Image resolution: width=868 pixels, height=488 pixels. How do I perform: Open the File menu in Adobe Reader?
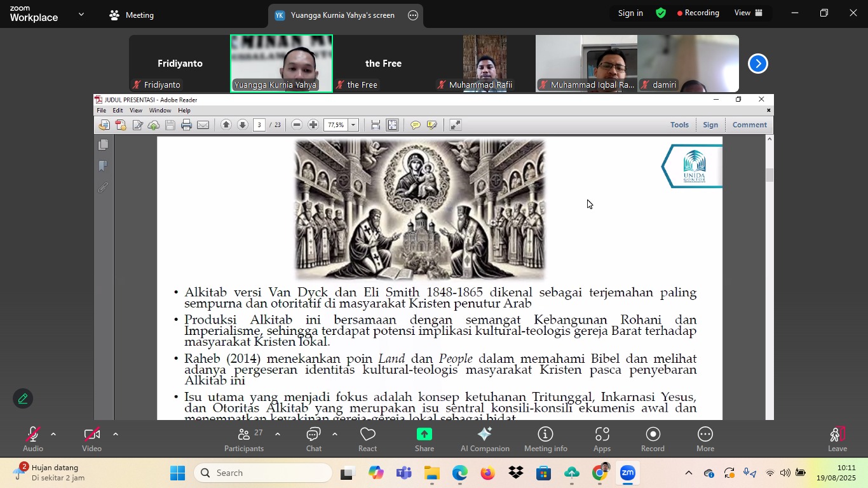click(x=101, y=111)
